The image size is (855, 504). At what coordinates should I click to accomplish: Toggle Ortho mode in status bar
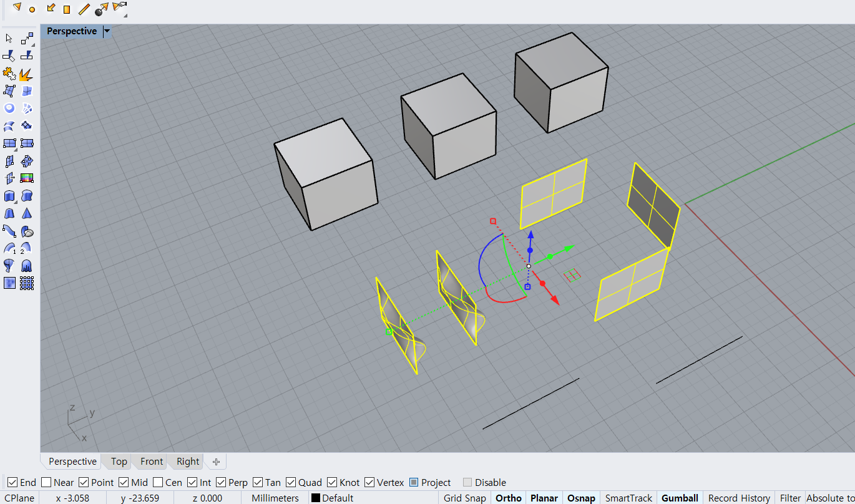point(509,498)
